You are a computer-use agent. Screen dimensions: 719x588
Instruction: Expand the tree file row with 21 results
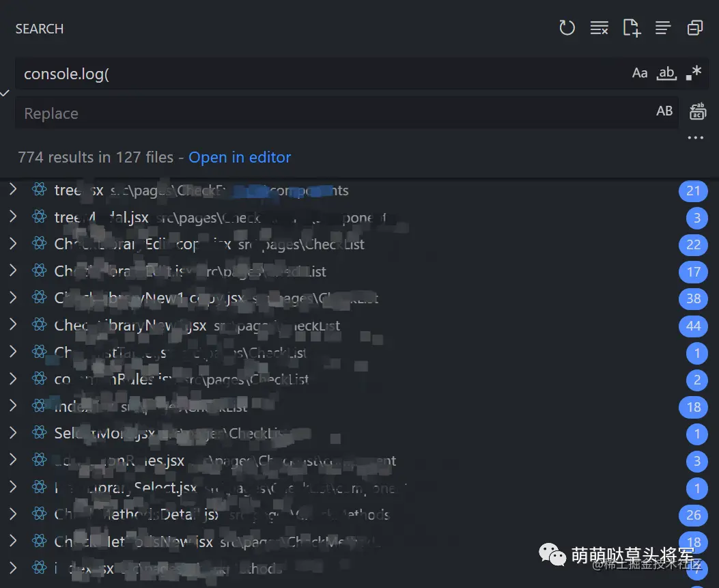pyautogui.click(x=13, y=189)
